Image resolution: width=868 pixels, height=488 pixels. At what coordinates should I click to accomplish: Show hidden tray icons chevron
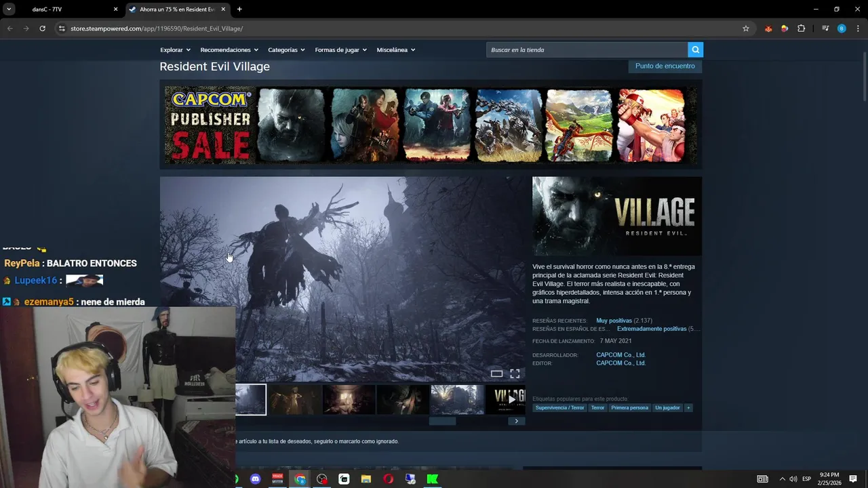[782, 479]
